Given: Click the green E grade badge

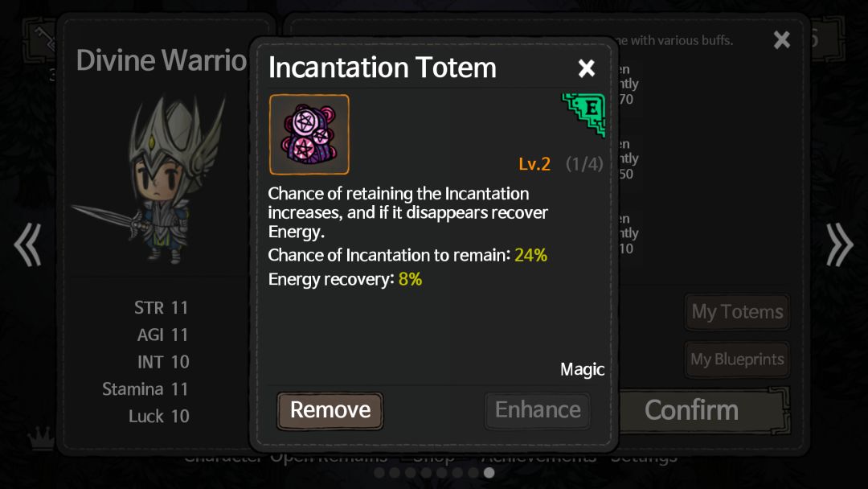Looking at the screenshot, I should coord(583,114).
